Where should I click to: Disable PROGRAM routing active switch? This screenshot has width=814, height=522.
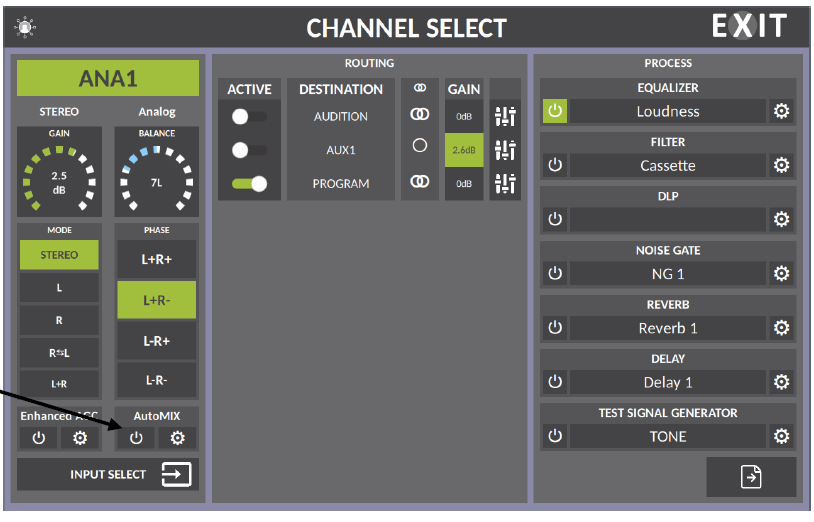249,184
